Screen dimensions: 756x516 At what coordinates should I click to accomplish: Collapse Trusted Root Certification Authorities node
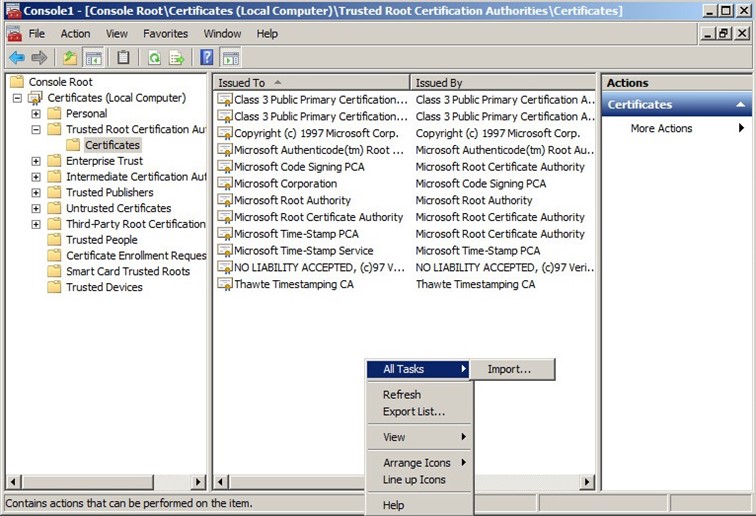coord(36,130)
